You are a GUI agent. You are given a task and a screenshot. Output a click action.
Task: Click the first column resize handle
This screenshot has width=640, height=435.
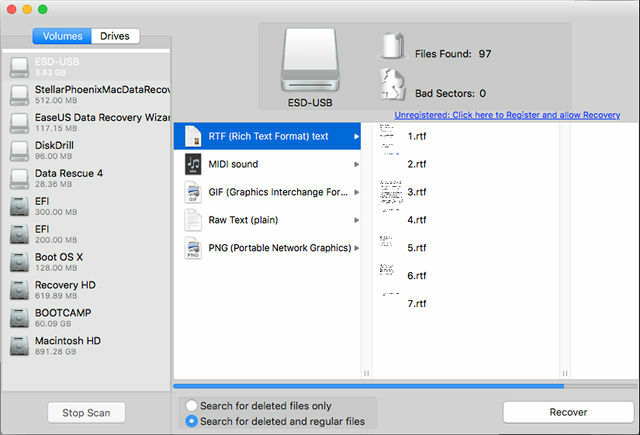coord(366,373)
